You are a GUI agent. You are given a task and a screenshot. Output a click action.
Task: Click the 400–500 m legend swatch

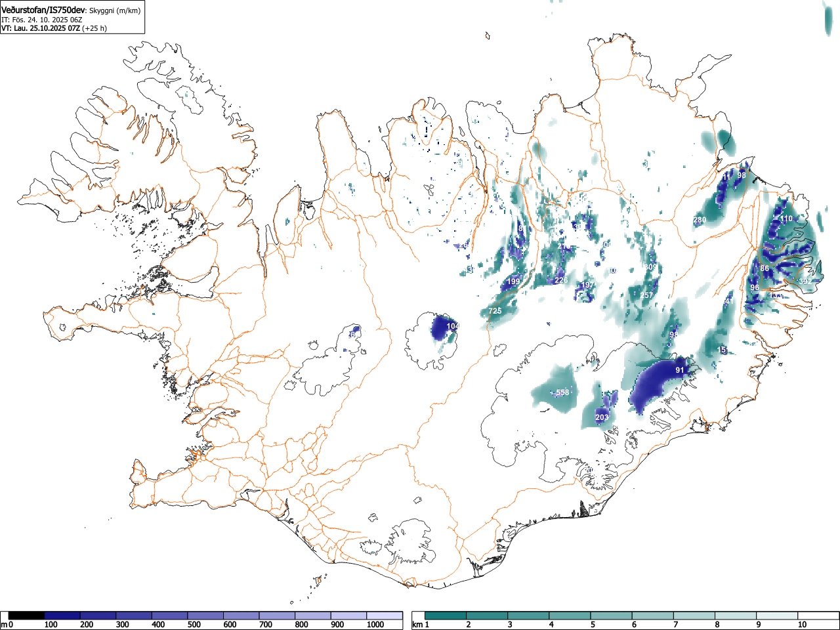point(170,616)
